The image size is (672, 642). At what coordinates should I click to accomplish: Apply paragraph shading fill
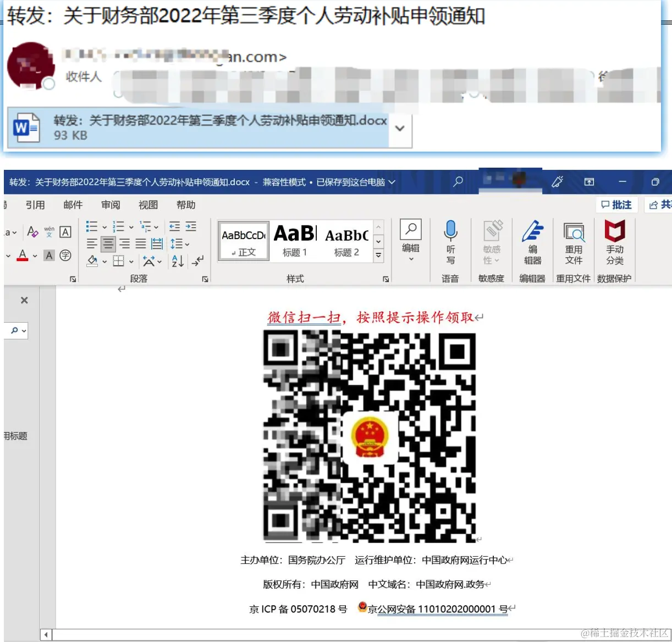coord(92,261)
